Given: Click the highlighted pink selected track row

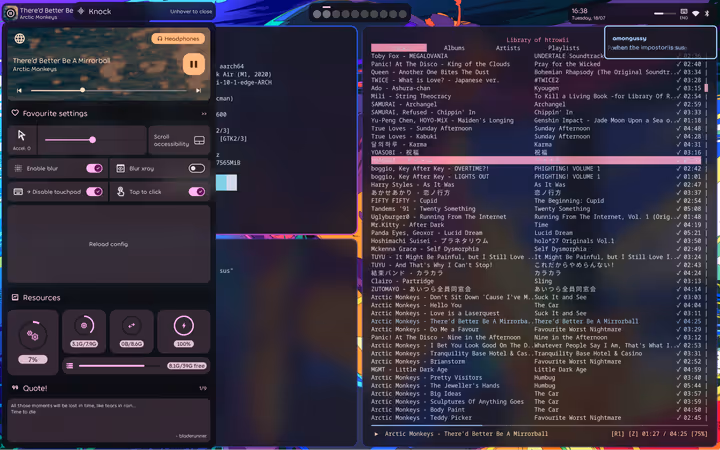Looking at the screenshot, I should [536, 160].
